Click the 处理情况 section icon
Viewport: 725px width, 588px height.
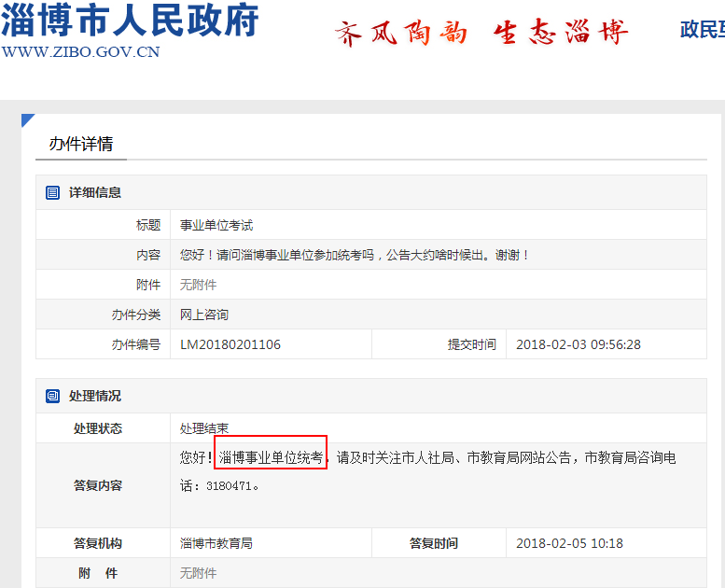pos(52,396)
